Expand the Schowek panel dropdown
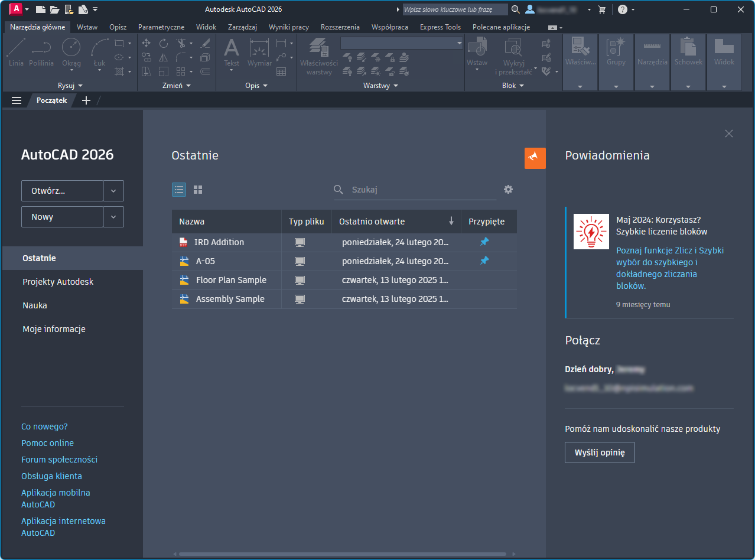 tap(688, 86)
